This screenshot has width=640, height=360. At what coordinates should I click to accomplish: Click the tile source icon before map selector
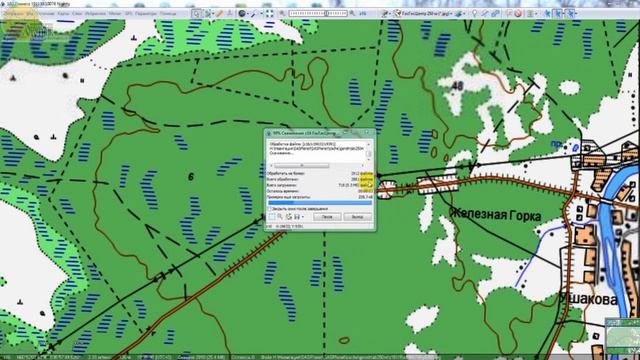[x=384, y=13]
